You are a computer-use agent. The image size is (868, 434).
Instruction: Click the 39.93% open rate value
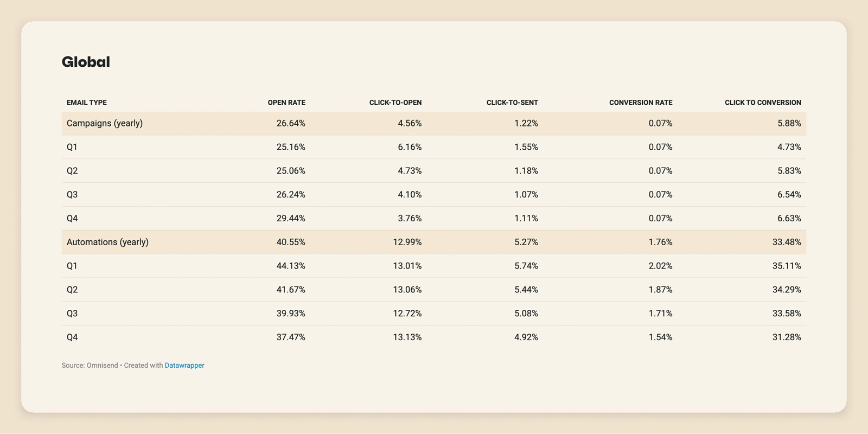tap(291, 314)
